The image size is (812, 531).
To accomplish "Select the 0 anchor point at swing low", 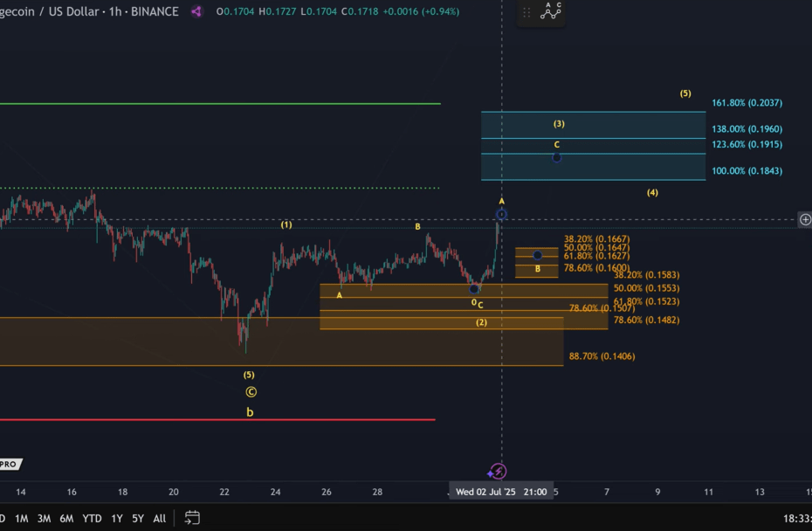I will click(474, 288).
